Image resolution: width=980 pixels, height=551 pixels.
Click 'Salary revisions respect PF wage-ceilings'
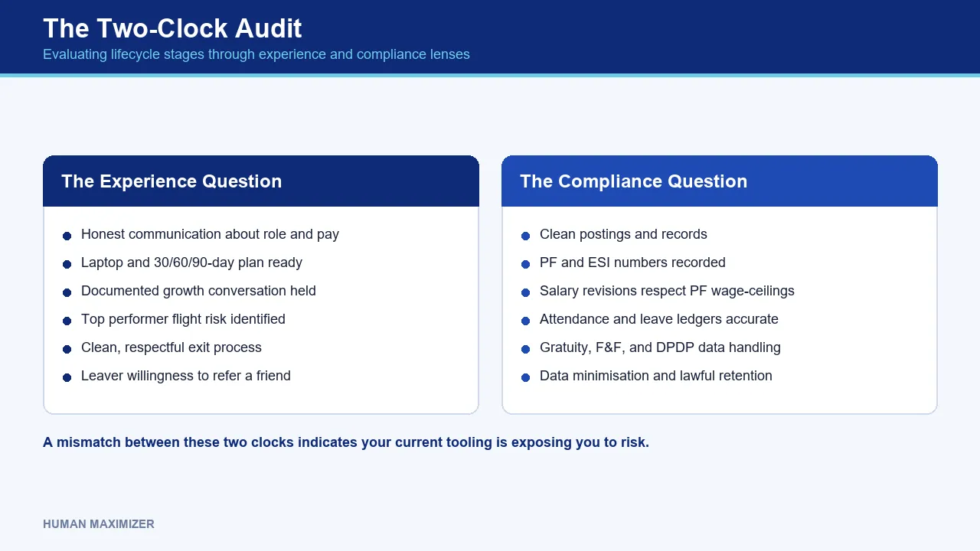click(667, 291)
